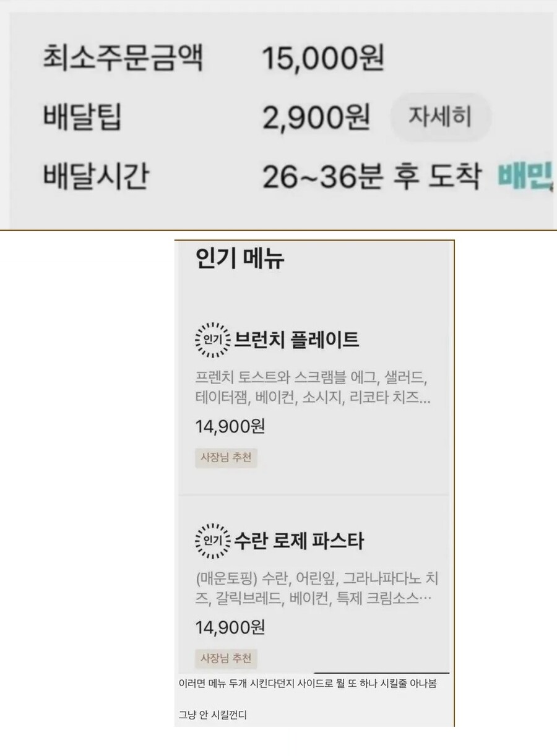Viewport: 557px width, 756px height.
Task: Click the 최소주문금액 label
Action: tap(123, 59)
